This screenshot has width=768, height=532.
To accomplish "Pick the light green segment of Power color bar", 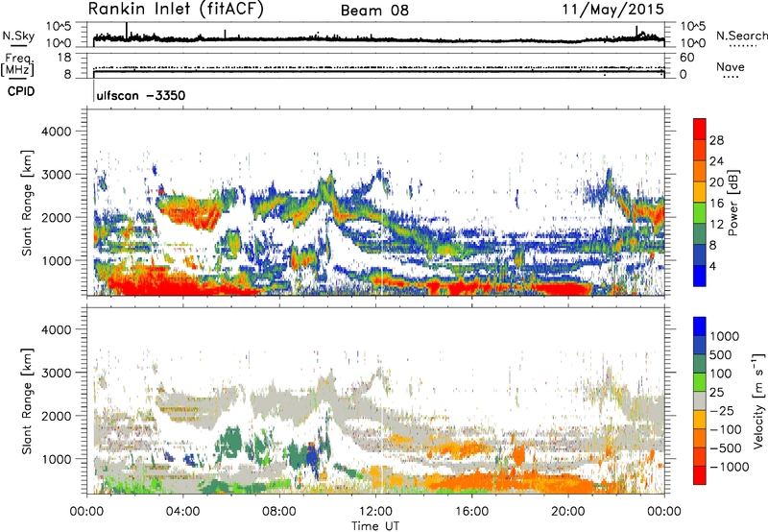I will (x=700, y=213).
